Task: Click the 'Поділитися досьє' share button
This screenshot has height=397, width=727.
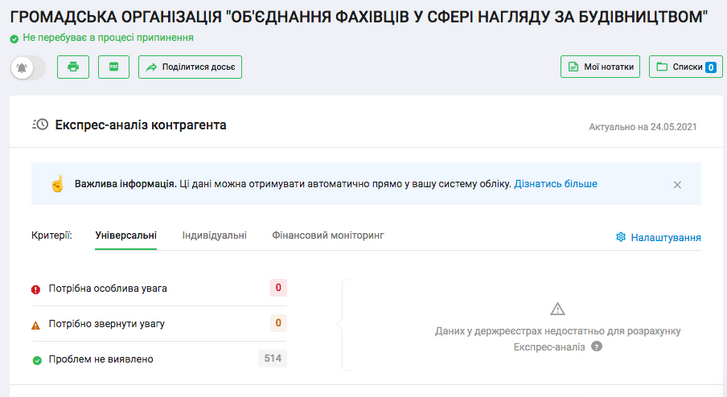Action: coord(190,67)
